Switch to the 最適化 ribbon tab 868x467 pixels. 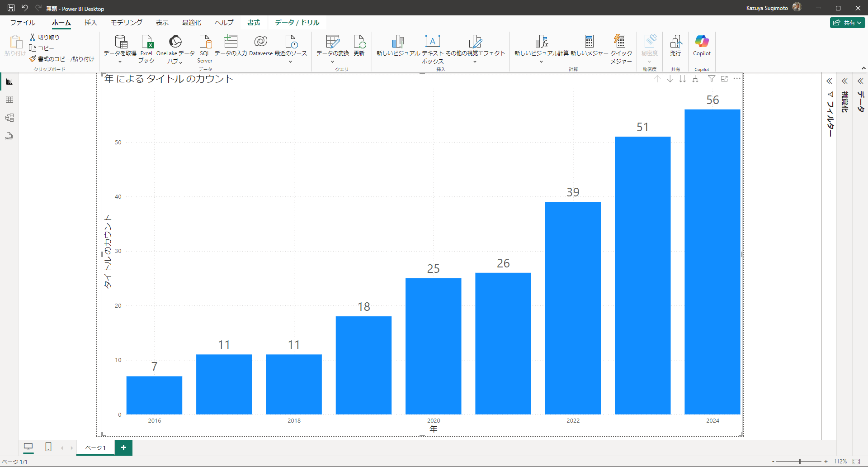[192, 23]
